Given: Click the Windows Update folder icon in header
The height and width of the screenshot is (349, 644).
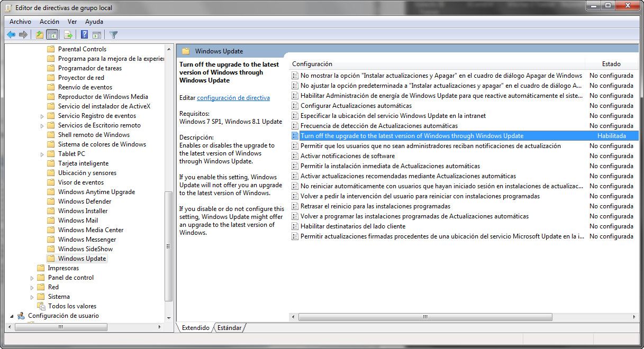Looking at the screenshot, I should (x=186, y=51).
